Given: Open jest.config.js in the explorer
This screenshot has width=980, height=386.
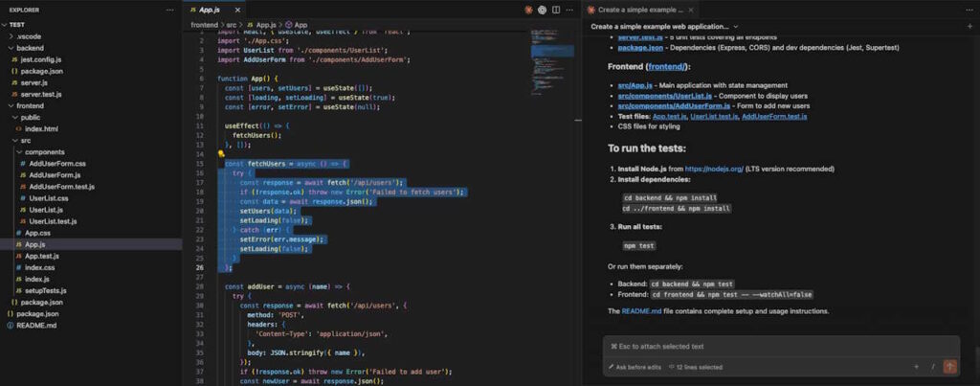Looking at the screenshot, I should (x=41, y=59).
